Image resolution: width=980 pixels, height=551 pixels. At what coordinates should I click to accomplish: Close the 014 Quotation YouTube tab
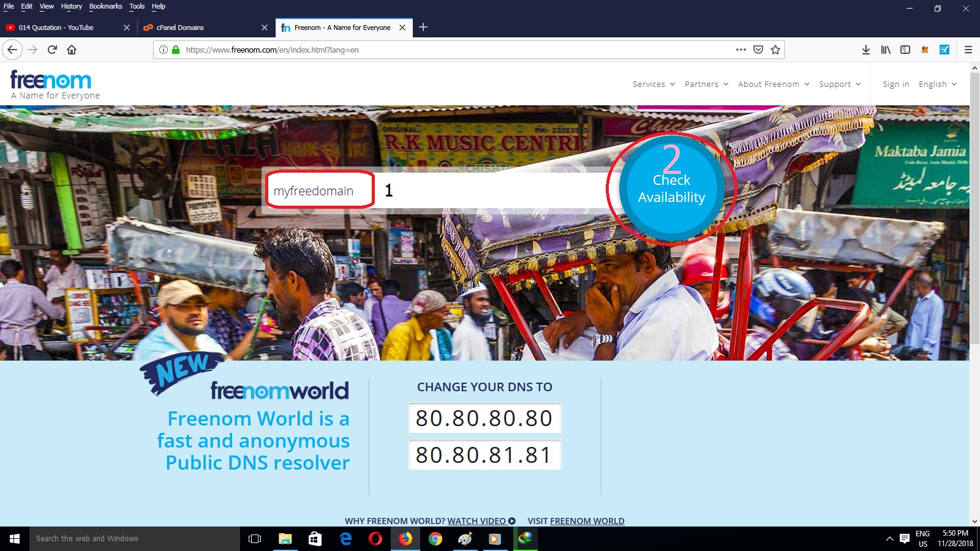point(127,28)
